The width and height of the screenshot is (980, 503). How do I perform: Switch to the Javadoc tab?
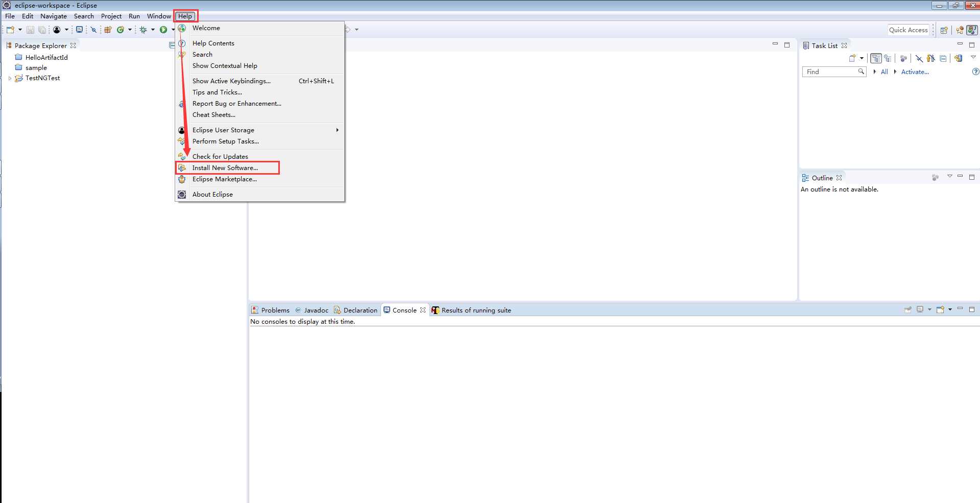coord(312,310)
